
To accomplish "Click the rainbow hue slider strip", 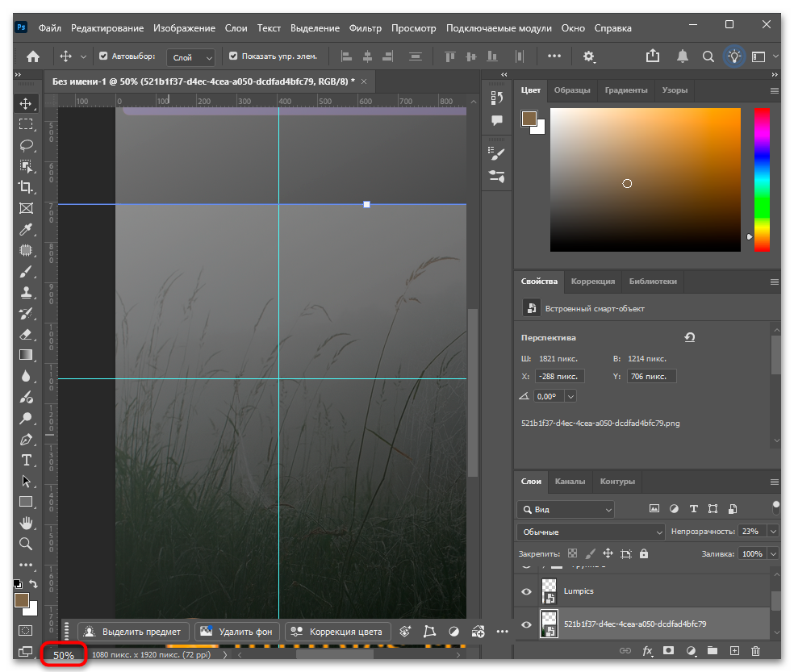I will pos(762,180).
